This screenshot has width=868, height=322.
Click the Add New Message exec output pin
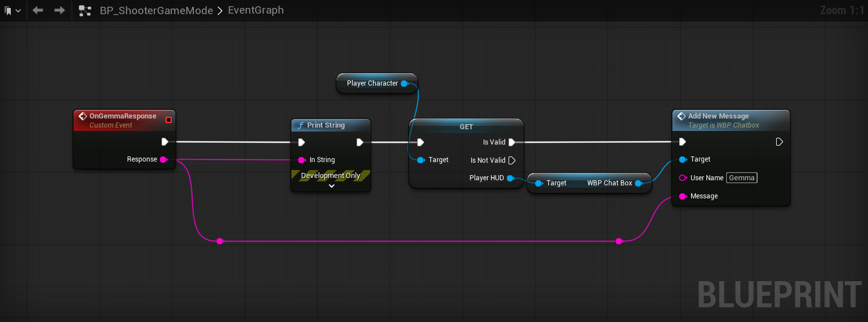(780, 142)
